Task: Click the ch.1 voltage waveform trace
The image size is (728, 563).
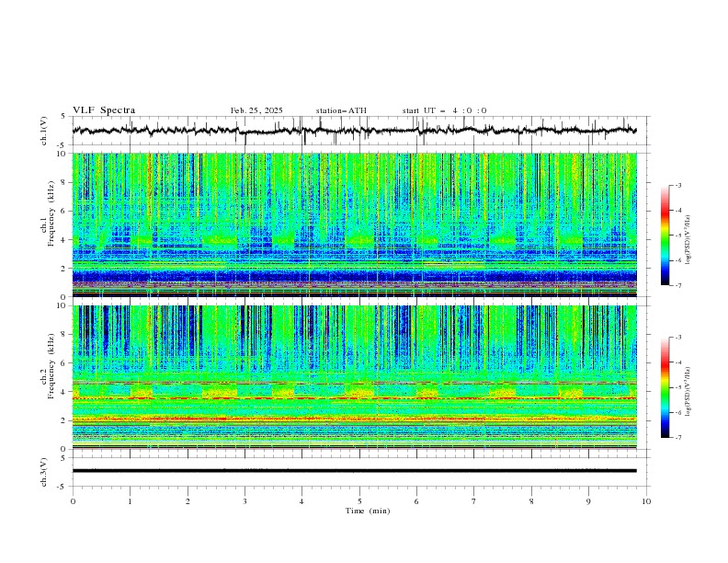Action: 354,131
